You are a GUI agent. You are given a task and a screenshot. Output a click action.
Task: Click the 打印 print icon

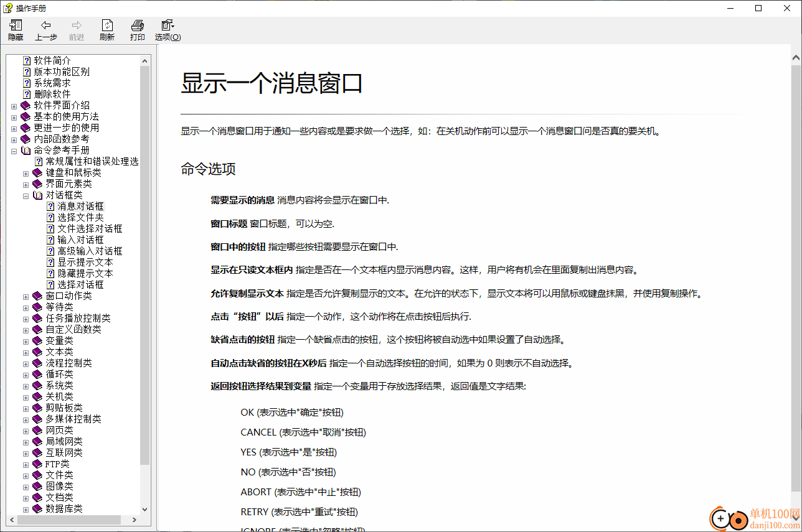pyautogui.click(x=138, y=26)
